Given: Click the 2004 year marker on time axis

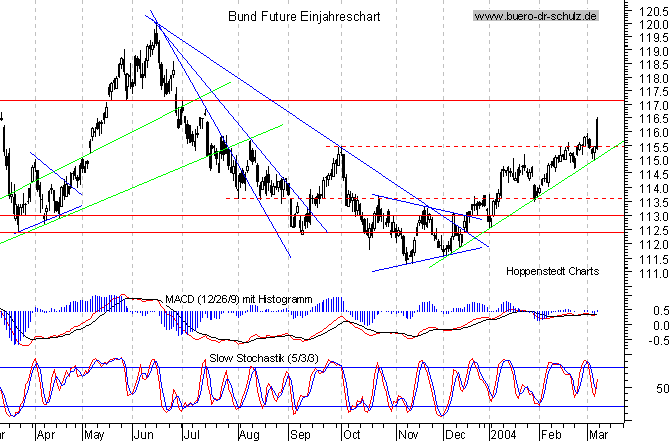Looking at the screenshot, I should pos(502,436).
